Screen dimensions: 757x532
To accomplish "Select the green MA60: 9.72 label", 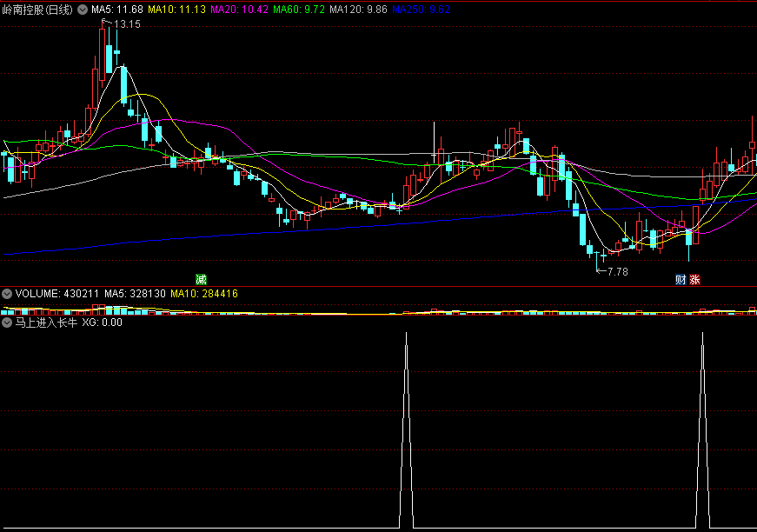I will click(299, 10).
